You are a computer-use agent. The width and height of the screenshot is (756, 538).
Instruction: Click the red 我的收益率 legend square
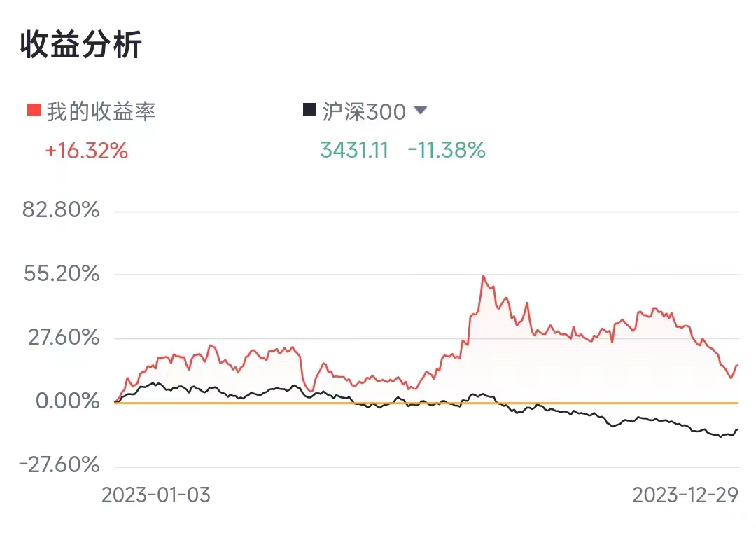click(x=34, y=111)
